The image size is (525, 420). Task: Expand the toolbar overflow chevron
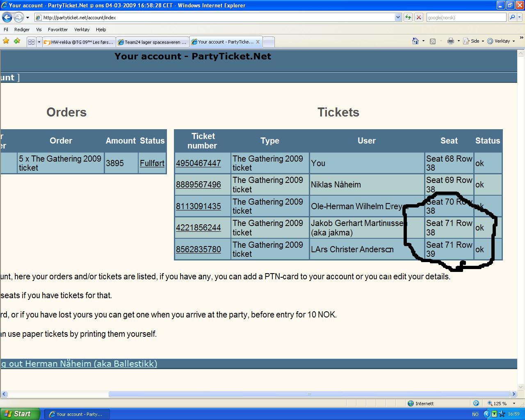pyautogui.click(x=521, y=38)
